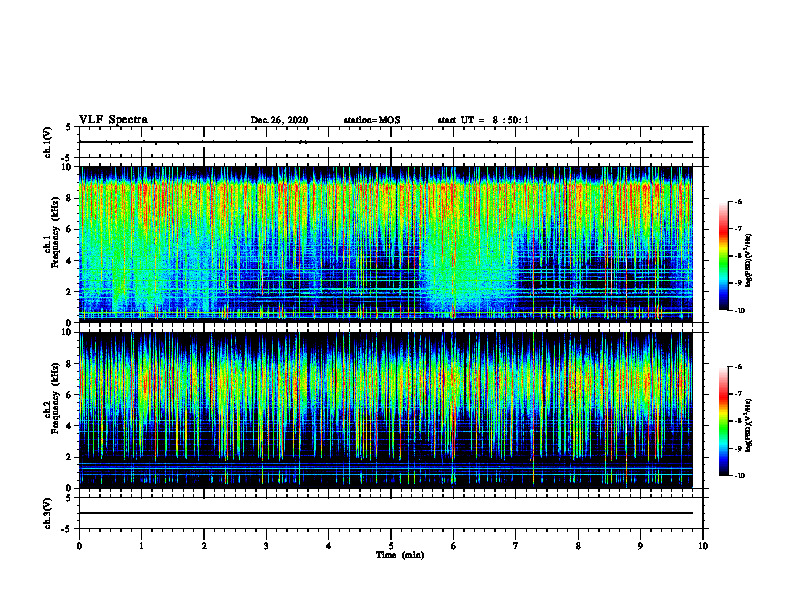The height and width of the screenshot is (612, 792).
Task: Click the lower color bar beside ch.2 spectrogram
Action: 724,421
